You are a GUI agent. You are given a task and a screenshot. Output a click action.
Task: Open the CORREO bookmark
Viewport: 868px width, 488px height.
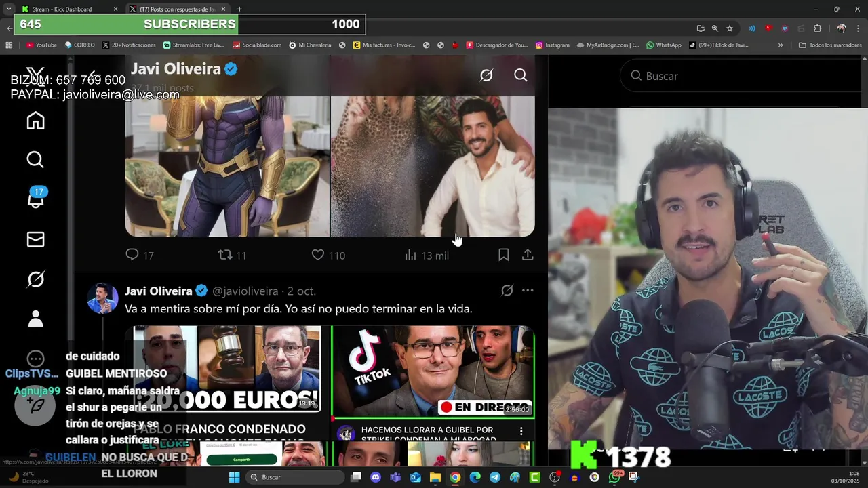[79, 45]
